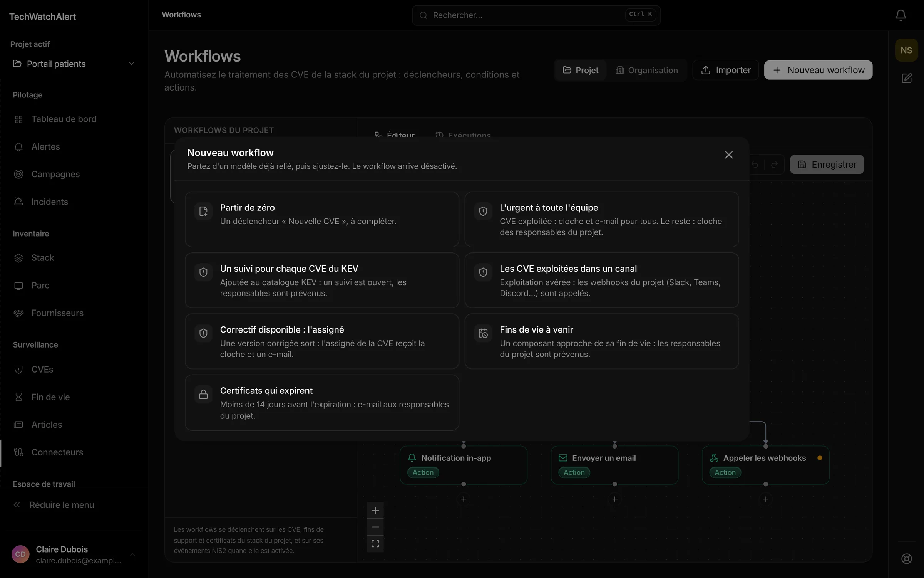Choose Fins de vie à venir template
924x578 pixels.
point(601,341)
